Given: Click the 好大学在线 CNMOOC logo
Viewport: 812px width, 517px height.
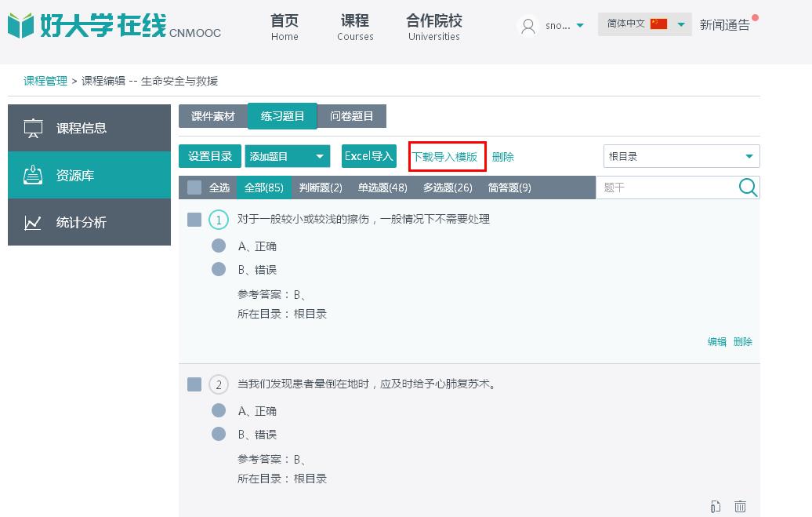Looking at the screenshot, I should 114,25.
